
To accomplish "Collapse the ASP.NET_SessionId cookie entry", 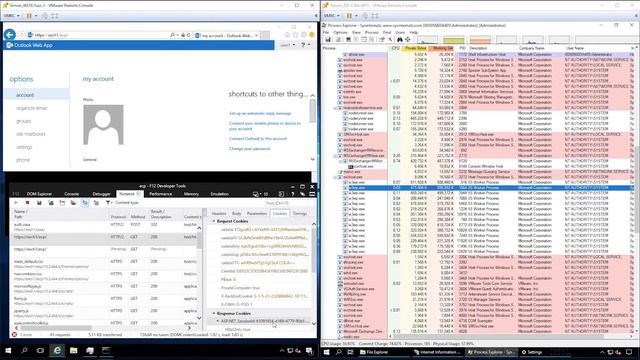I will pos(218,321).
